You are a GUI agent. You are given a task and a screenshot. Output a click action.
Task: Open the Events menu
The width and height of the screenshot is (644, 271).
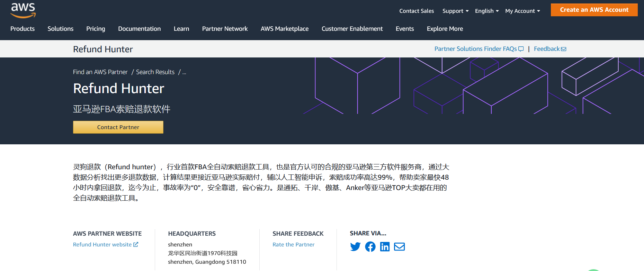pos(405,29)
